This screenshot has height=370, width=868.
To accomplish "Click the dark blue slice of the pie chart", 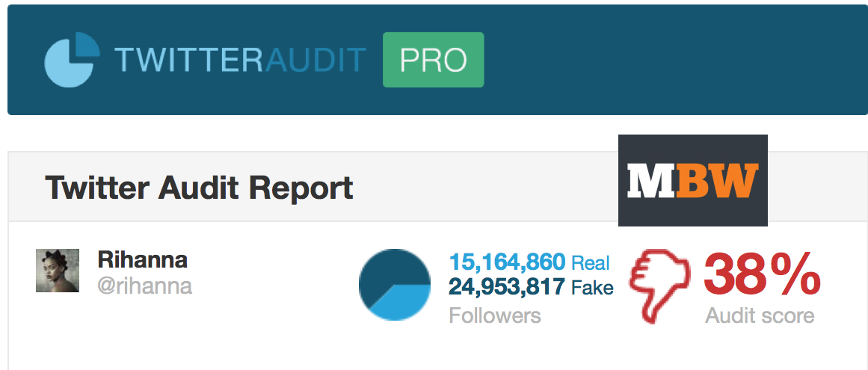I will click(x=387, y=268).
